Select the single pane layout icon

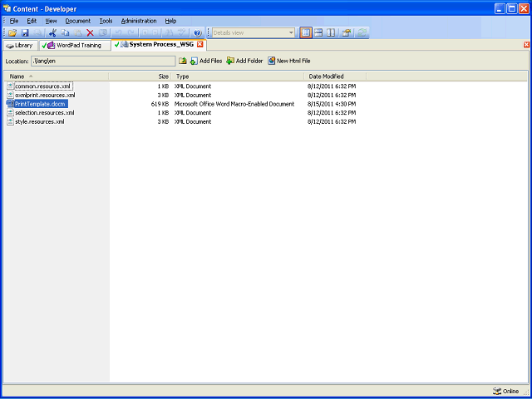tap(306, 33)
